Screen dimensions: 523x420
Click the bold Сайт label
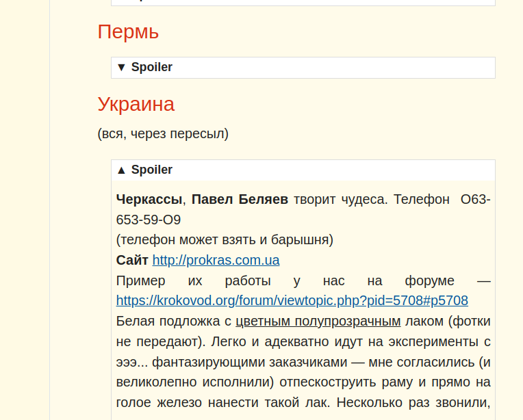[132, 261]
